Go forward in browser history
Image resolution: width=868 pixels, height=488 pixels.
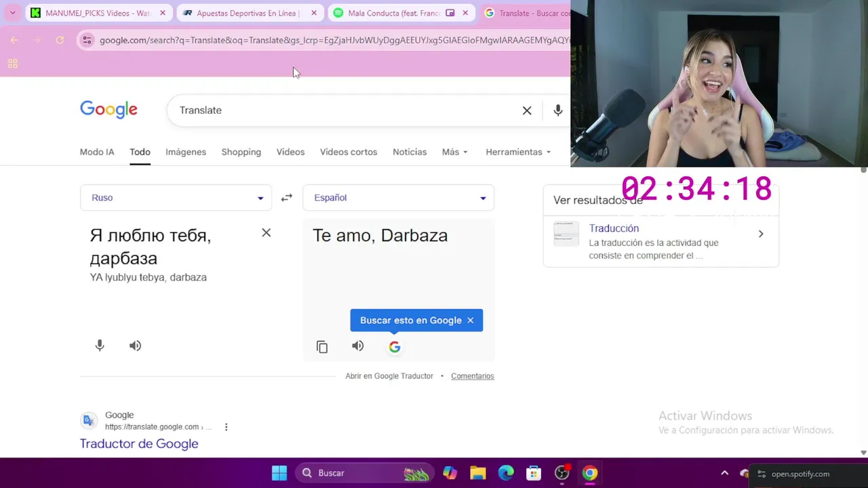37,40
